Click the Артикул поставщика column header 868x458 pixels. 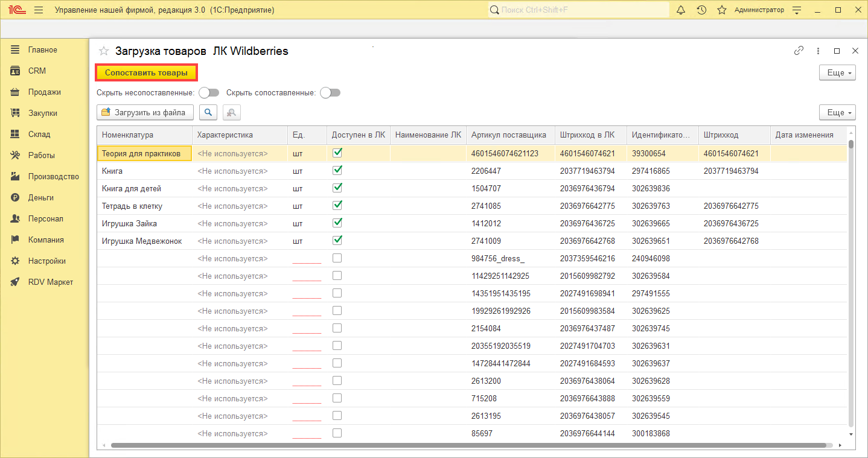click(511, 135)
